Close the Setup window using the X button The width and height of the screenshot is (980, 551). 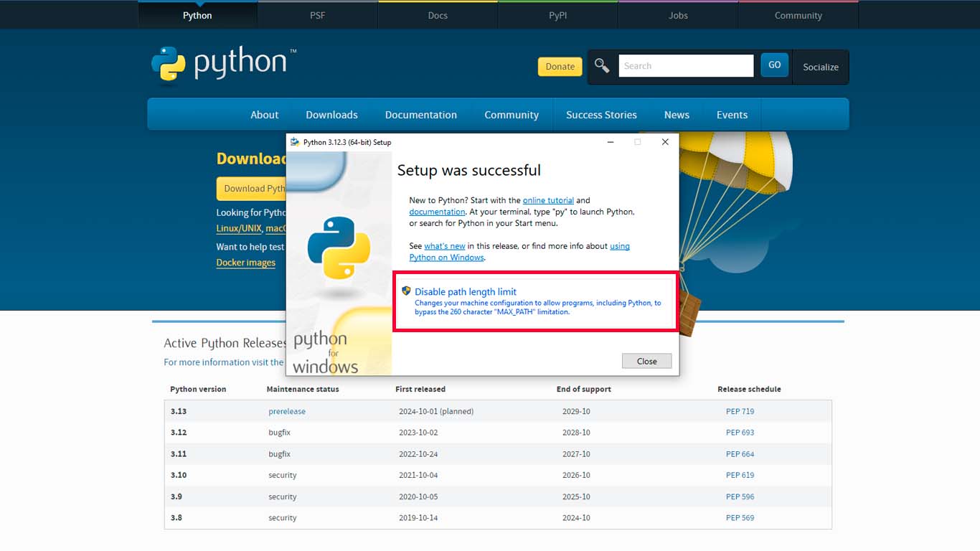click(665, 142)
